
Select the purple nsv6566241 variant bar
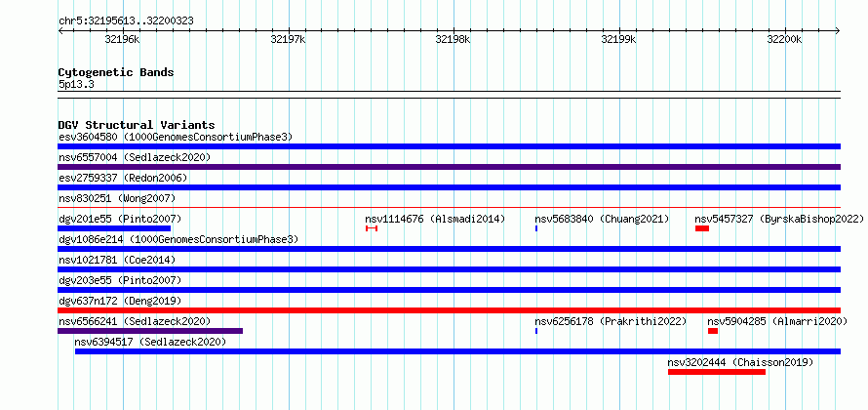point(150,331)
